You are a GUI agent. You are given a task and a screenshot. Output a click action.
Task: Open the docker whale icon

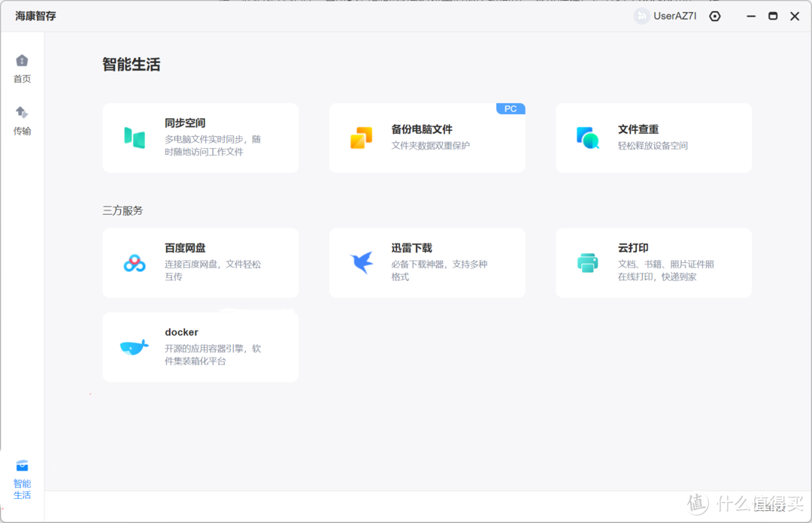(x=132, y=345)
